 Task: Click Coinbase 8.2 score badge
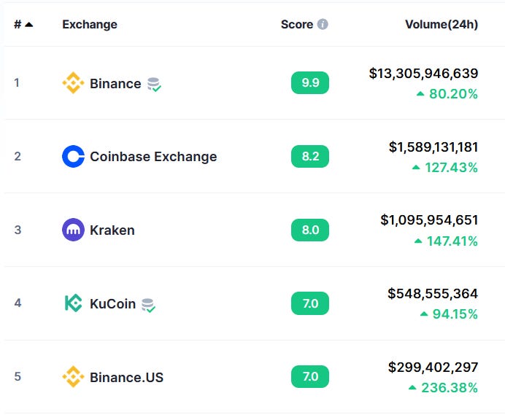point(310,156)
